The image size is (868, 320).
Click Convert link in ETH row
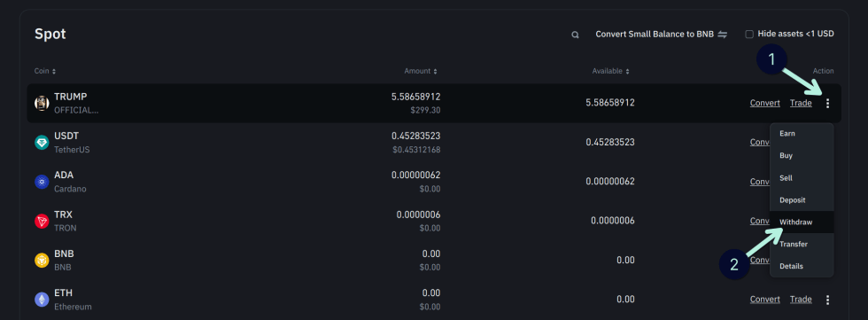coord(764,300)
